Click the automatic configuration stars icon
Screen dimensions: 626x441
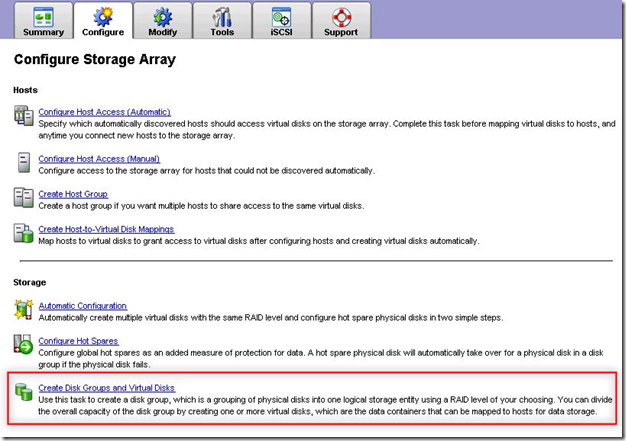click(24, 310)
